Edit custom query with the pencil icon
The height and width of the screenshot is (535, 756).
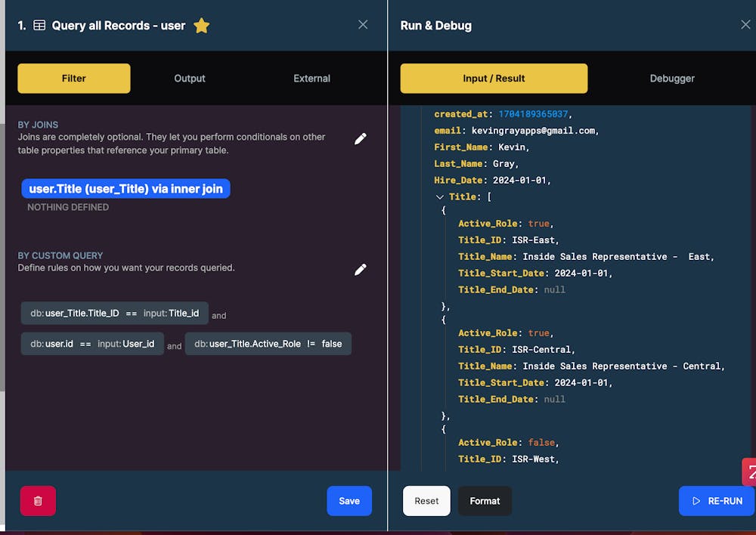click(360, 270)
